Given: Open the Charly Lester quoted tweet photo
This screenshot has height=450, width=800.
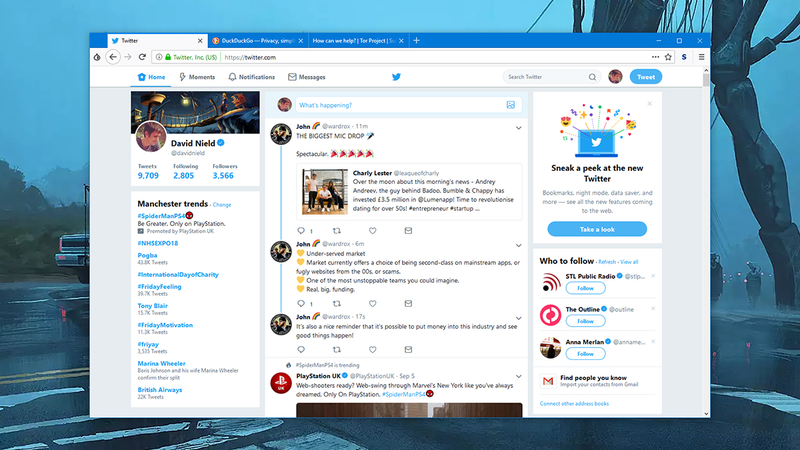Looking at the screenshot, I should 324,191.
